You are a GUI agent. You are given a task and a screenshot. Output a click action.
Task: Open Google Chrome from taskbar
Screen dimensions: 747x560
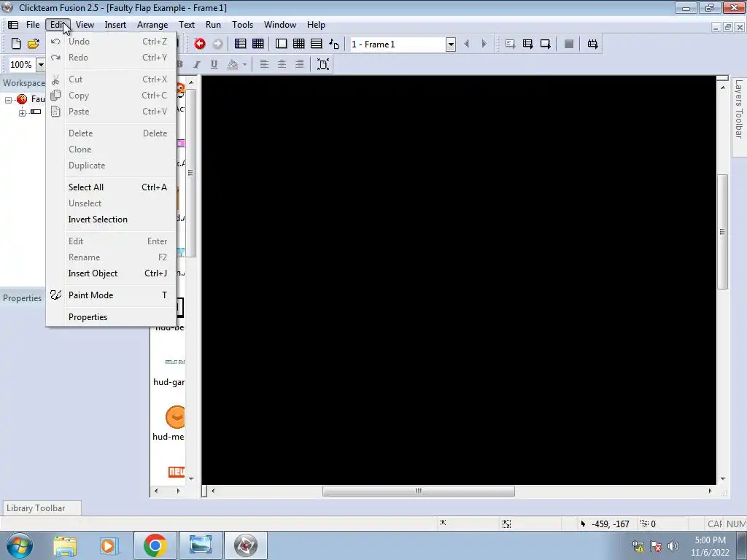click(155, 545)
